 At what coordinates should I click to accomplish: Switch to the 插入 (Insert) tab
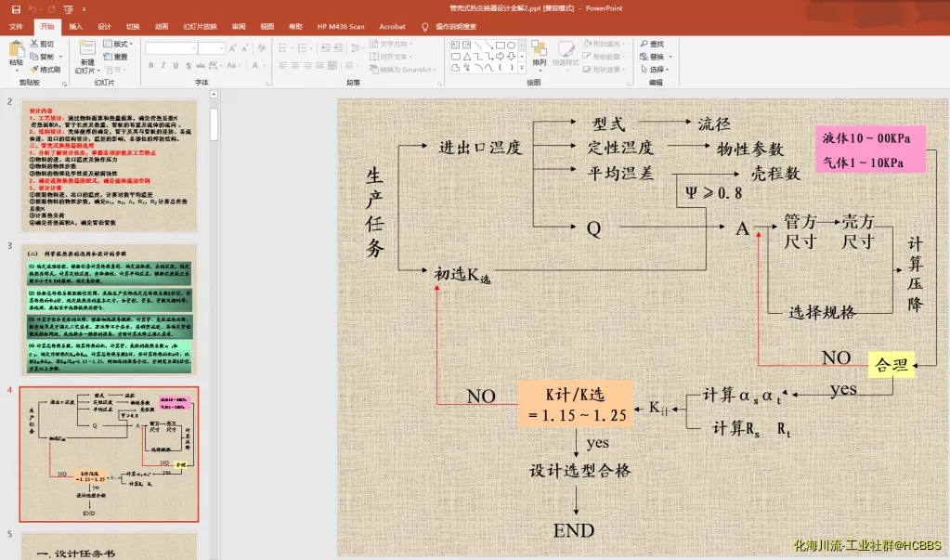tap(76, 27)
